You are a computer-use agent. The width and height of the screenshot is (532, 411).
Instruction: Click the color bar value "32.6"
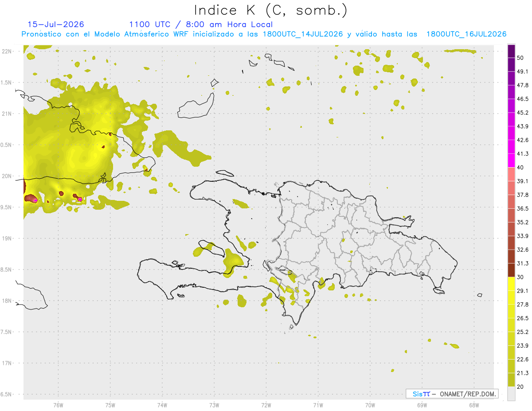tap(523, 250)
